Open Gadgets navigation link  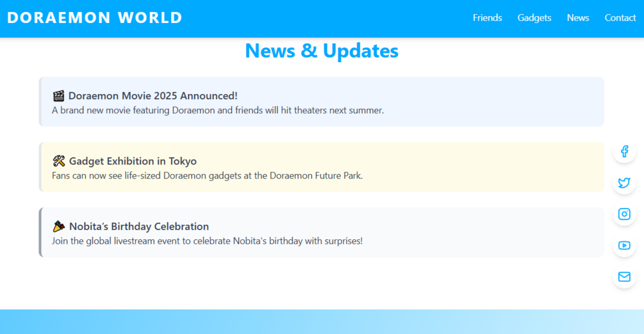click(x=534, y=18)
